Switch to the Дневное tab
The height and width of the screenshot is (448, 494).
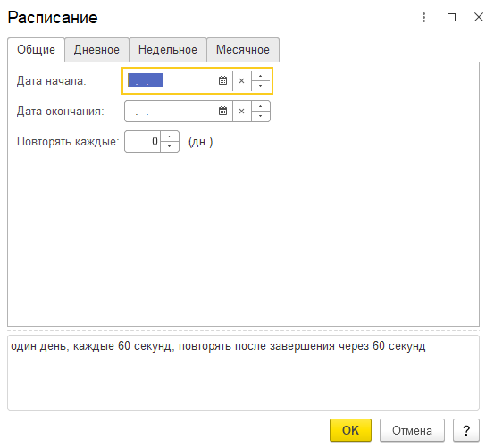click(96, 50)
